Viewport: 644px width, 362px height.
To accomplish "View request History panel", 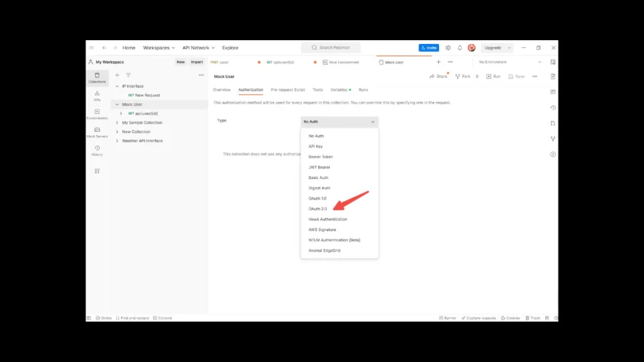I will click(97, 151).
